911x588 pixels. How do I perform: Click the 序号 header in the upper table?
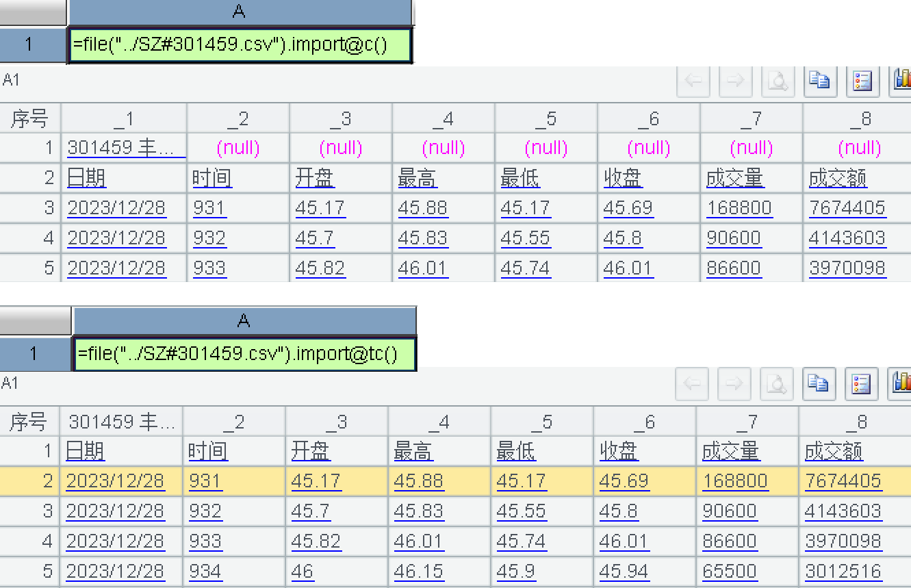30,118
